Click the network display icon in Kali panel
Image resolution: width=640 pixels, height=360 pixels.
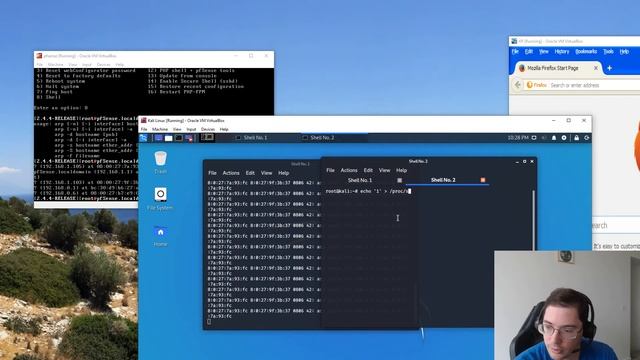pos(533,138)
